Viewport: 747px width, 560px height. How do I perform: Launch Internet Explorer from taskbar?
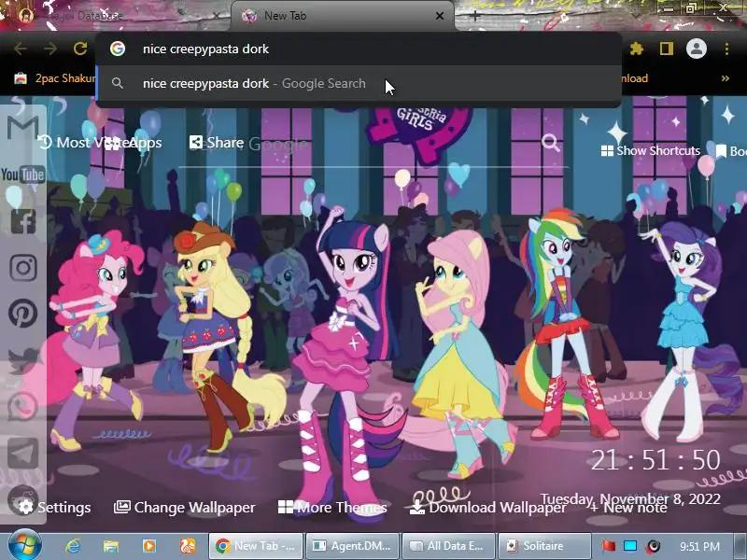[73, 546]
